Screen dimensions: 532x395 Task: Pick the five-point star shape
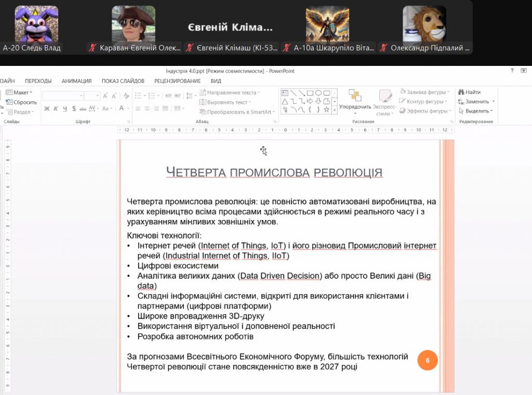click(326, 109)
